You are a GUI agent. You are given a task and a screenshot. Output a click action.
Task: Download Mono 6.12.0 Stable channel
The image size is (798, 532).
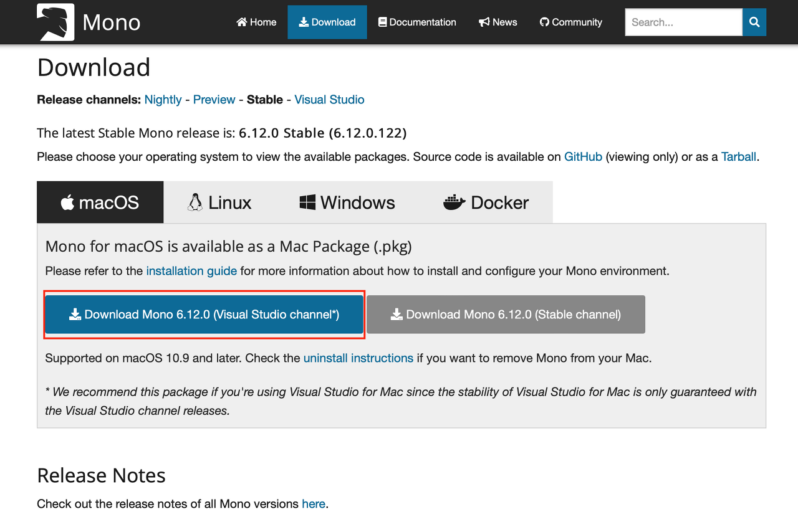pyautogui.click(x=506, y=315)
